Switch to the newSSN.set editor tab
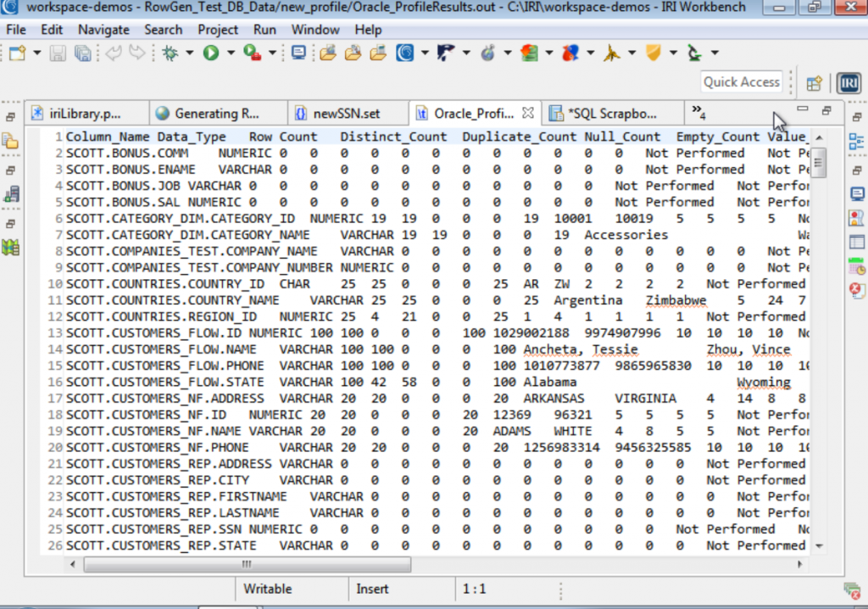The image size is (868, 609). 347,114
